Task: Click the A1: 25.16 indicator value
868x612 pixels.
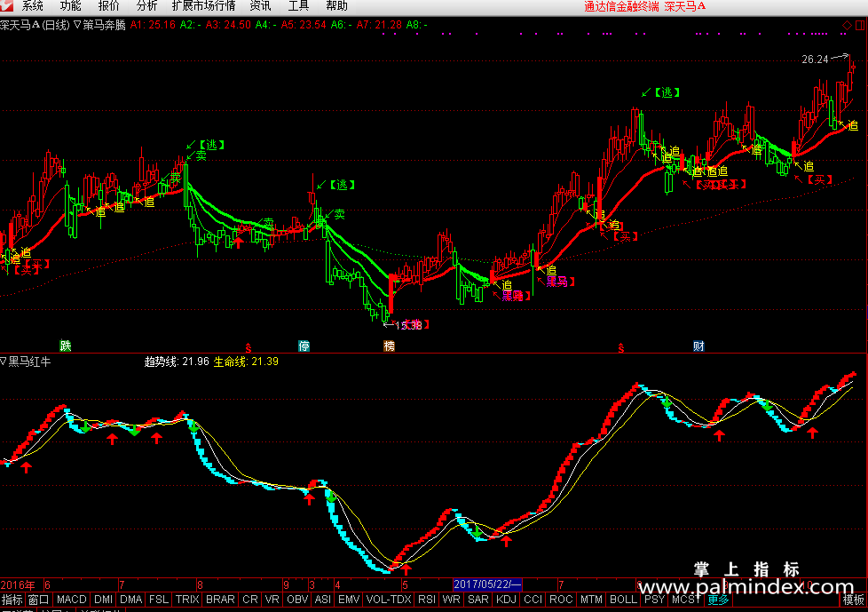Action: (153, 25)
